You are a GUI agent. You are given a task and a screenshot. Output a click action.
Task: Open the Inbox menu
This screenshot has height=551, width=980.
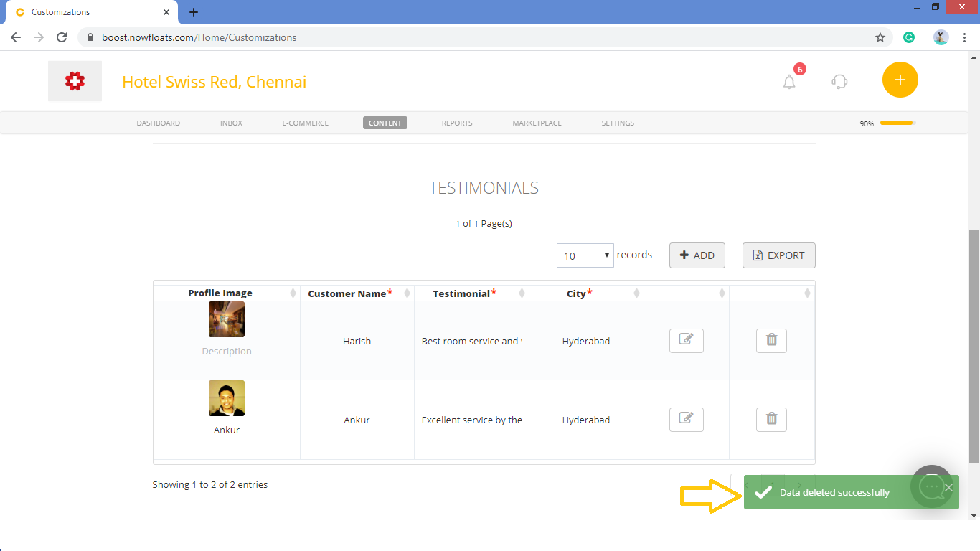click(x=231, y=123)
